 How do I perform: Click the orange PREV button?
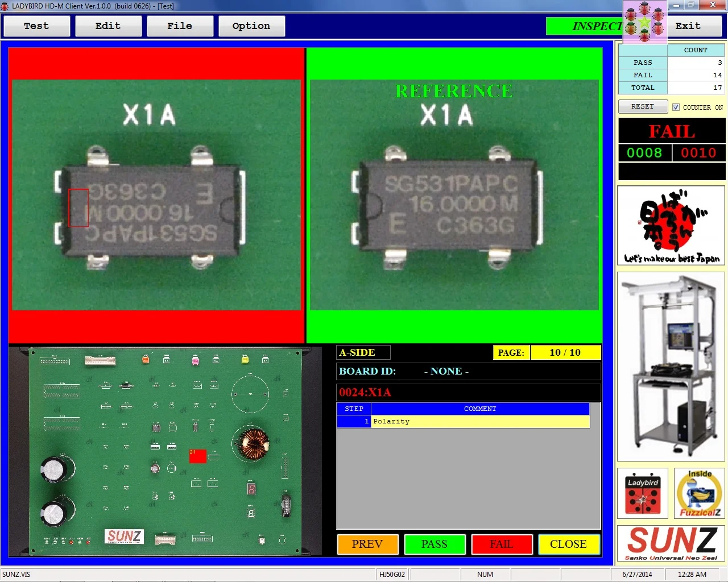[367, 544]
